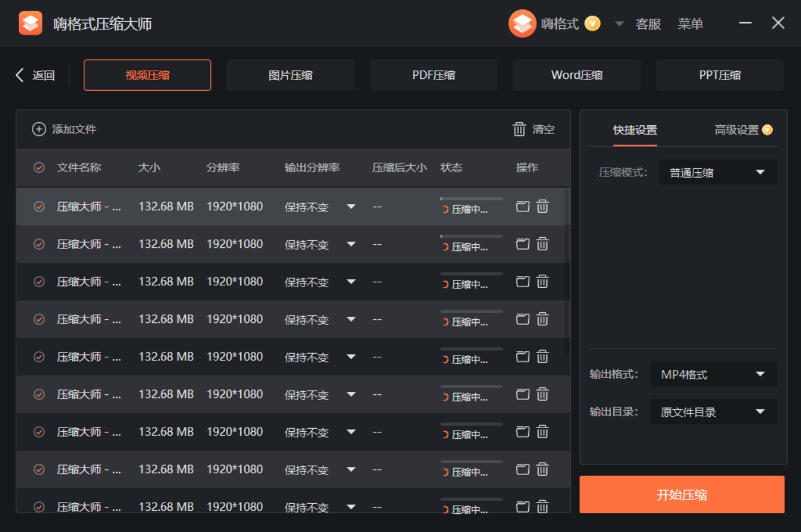Uncheck the first file row checkbox

click(x=39, y=207)
